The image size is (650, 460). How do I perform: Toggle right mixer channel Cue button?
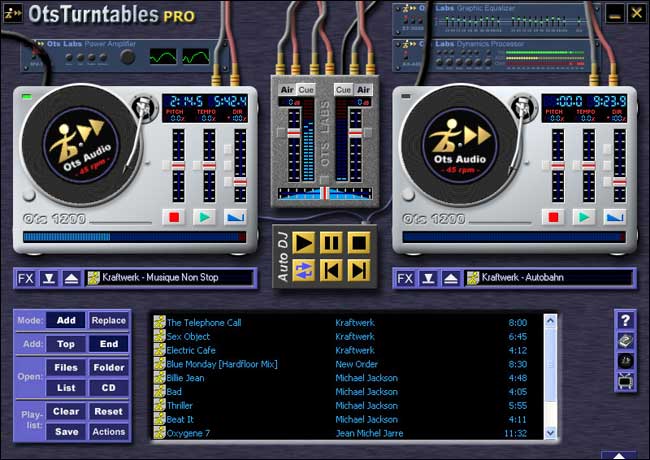pyautogui.click(x=343, y=90)
